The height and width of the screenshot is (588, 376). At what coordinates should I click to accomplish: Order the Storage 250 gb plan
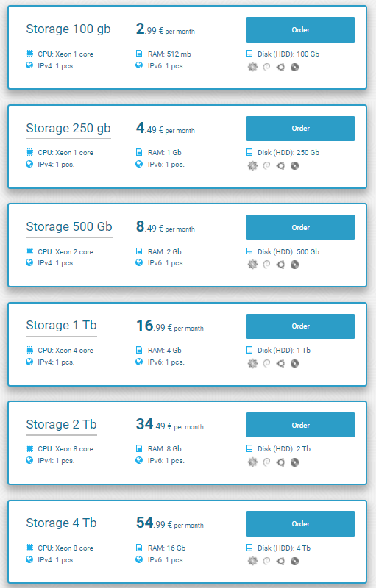tap(300, 129)
